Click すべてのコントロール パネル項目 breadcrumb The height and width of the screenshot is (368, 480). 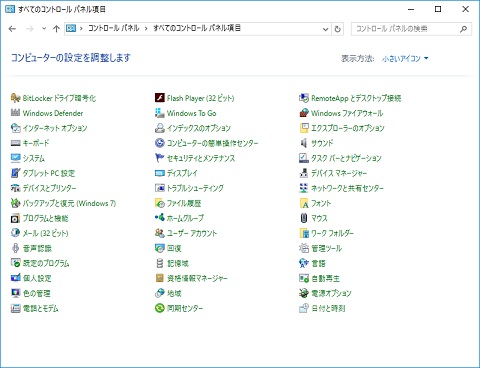[197, 28]
